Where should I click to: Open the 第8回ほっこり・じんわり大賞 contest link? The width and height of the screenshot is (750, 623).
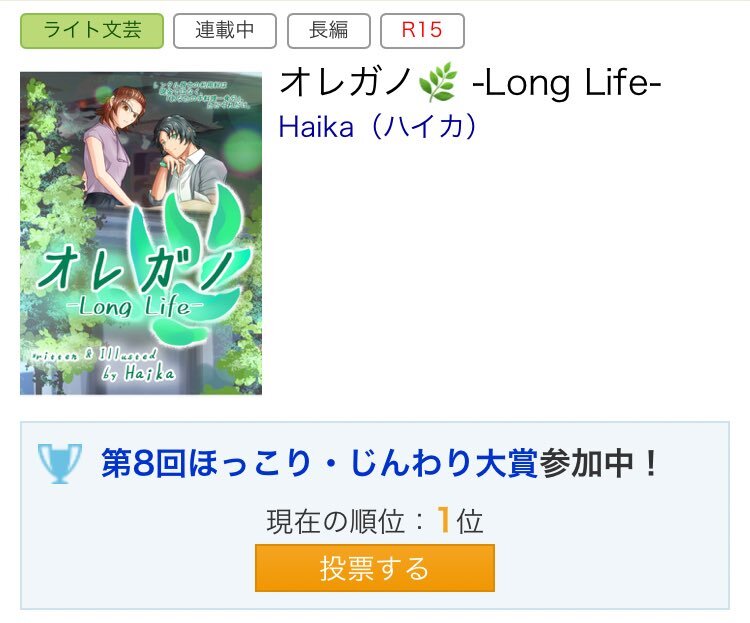pos(320,463)
